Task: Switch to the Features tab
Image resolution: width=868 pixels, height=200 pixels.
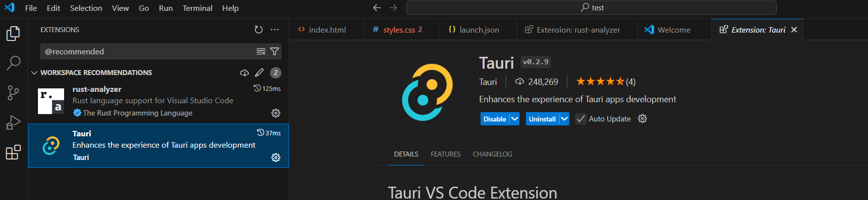Action: [446, 154]
